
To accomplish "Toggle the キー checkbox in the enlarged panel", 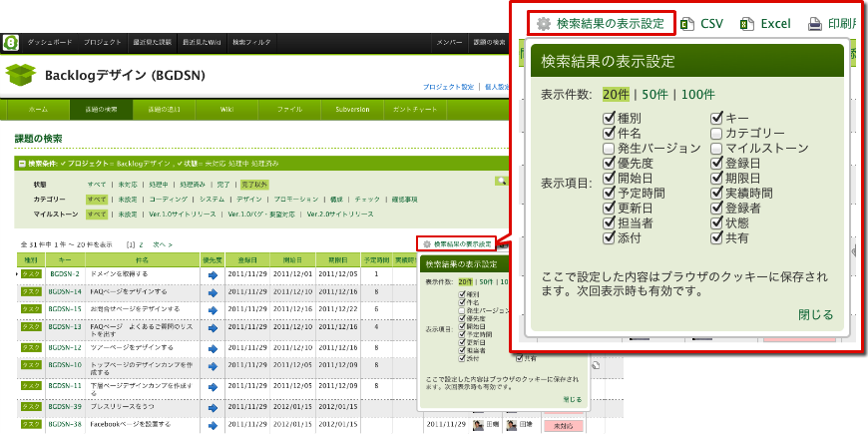I will tap(716, 118).
